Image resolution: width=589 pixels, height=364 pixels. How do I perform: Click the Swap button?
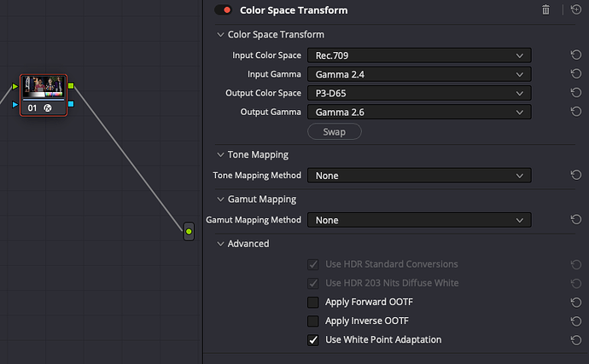coord(335,132)
